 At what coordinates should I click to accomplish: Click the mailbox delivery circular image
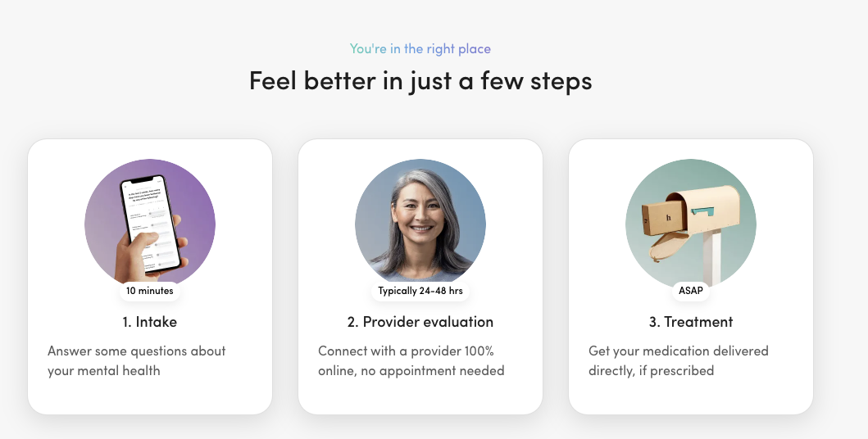[691, 224]
